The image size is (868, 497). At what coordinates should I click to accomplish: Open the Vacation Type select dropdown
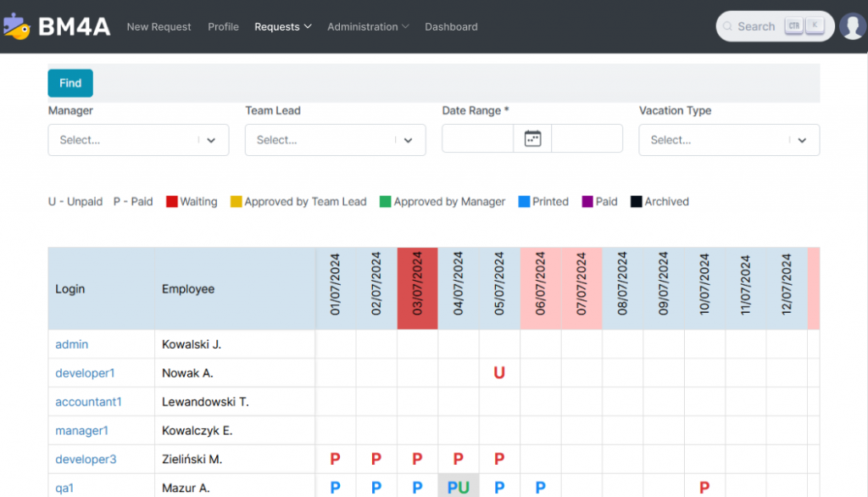pyautogui.click(x=729, y=140)
